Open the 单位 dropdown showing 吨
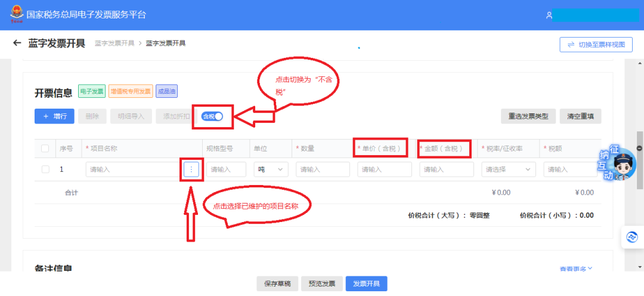644x296 pixels. pyautogui.click(x=271, y=169)
